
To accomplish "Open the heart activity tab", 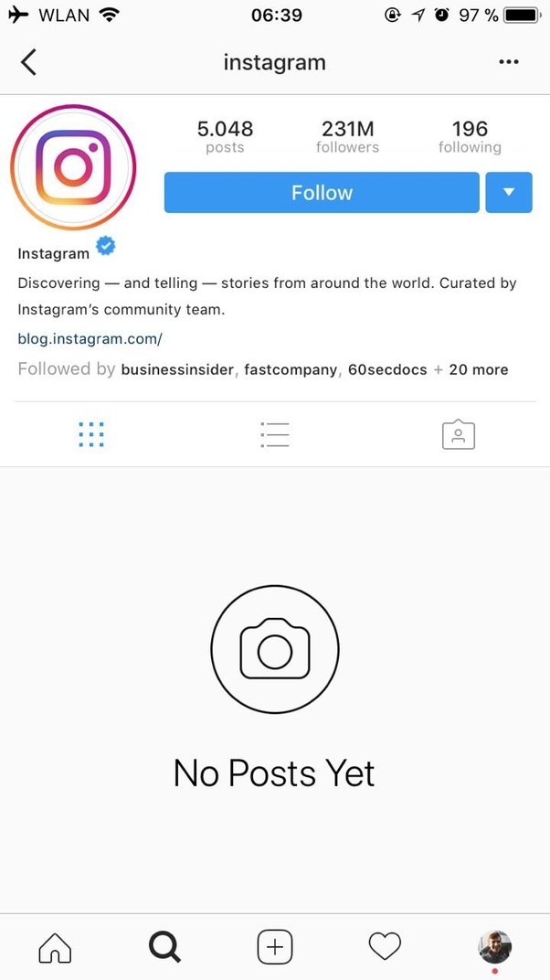I will coord(385,946).
